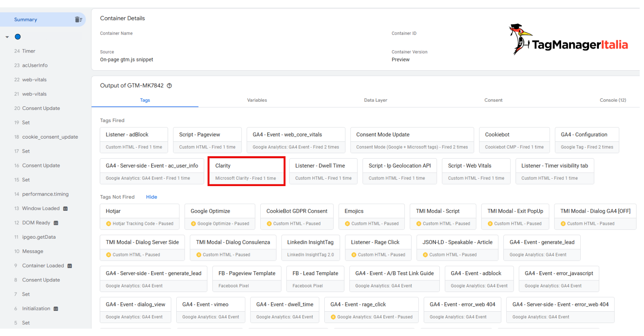The image size is (644, 336).
Task: Click the Hide link beside Tags Not Fired
Action: (152, 197)
